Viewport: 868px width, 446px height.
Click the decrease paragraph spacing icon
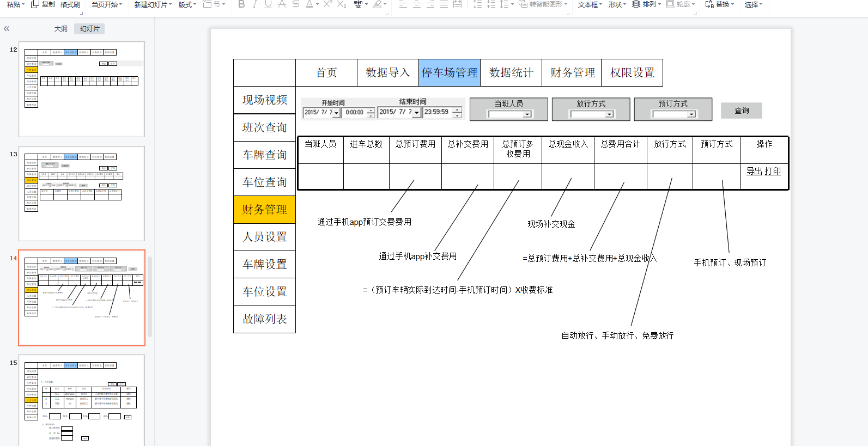pos(491,4)
